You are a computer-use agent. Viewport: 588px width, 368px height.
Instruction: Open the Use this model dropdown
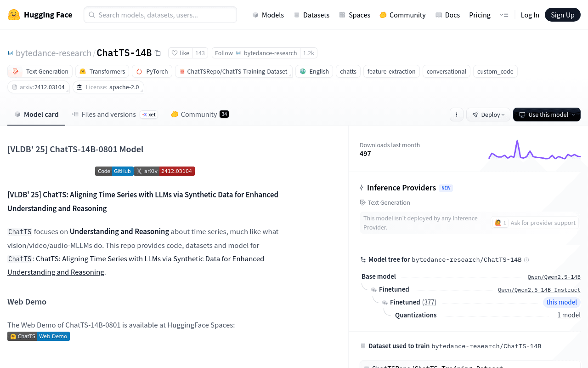coord(547,115)
